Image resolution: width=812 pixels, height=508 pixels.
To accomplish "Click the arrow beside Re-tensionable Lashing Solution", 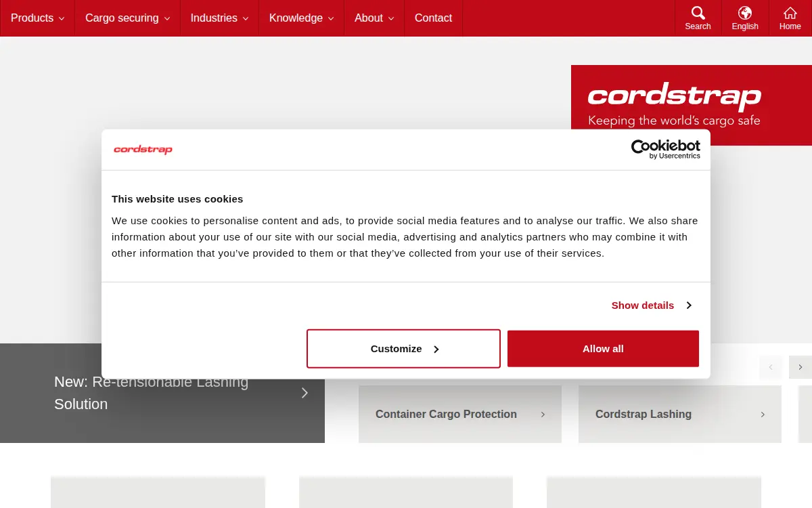I will click(304, 393).
